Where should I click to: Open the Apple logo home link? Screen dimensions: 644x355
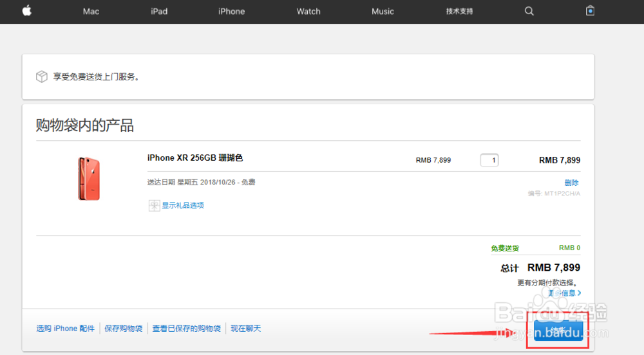tap(27, 11)
